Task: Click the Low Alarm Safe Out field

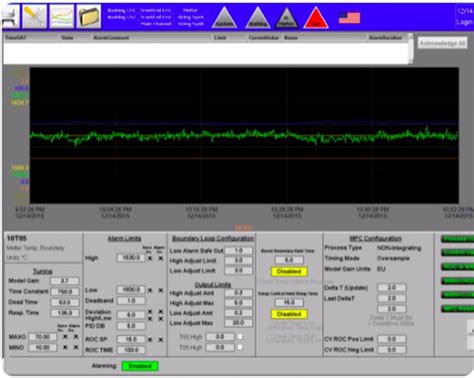Action: (x=238, y=250)
